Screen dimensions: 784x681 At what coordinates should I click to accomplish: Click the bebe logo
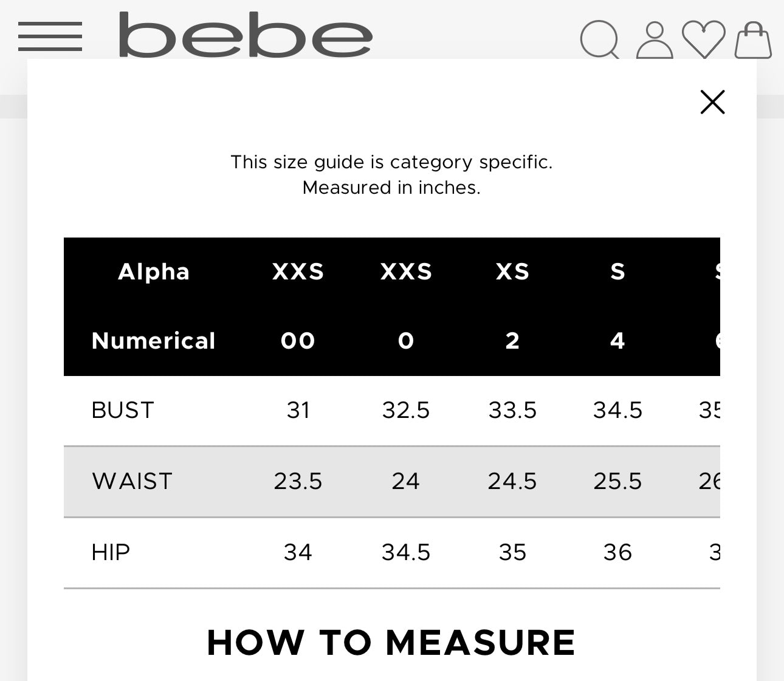246,35
